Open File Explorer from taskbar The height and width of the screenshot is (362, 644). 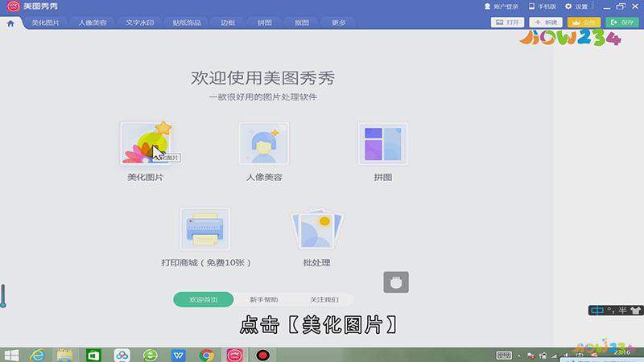tap(65, 355)
